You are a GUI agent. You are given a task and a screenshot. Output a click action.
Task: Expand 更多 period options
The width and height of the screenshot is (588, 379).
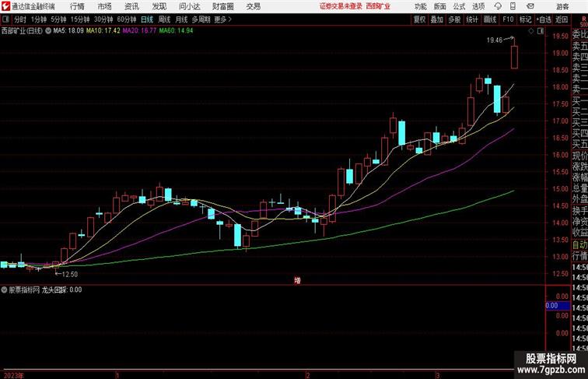(x=223, y=19)
